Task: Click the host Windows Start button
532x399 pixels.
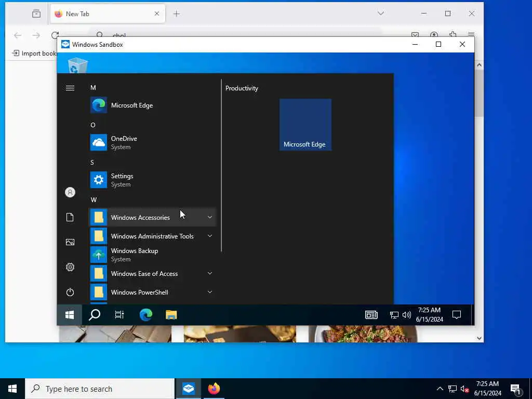Action: 12,389
